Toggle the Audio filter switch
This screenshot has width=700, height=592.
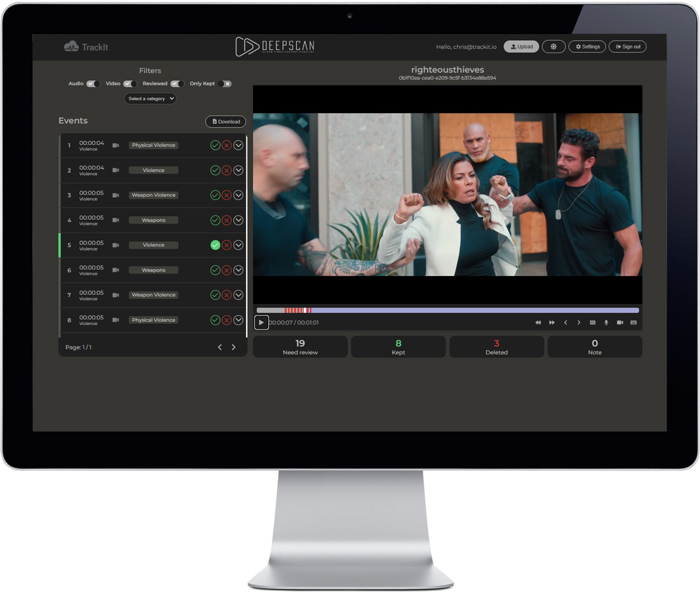pyautogui.click(x=93, y=84)
